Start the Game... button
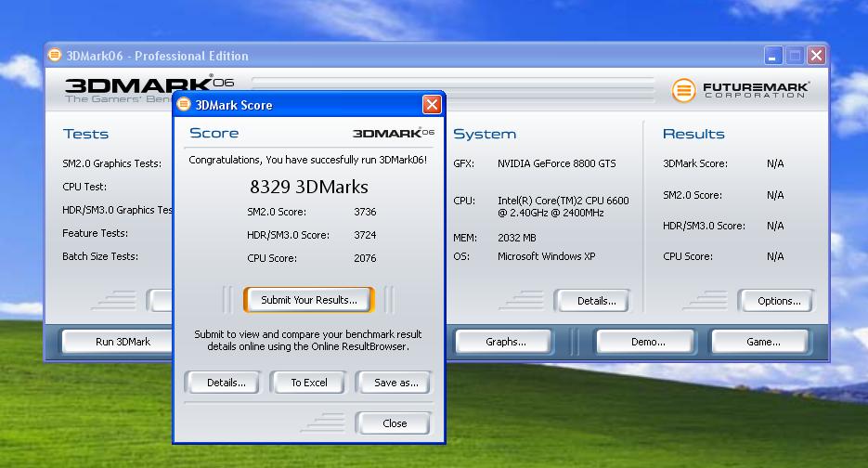Screen dimensions: 868x468 [x=761, y=342]
